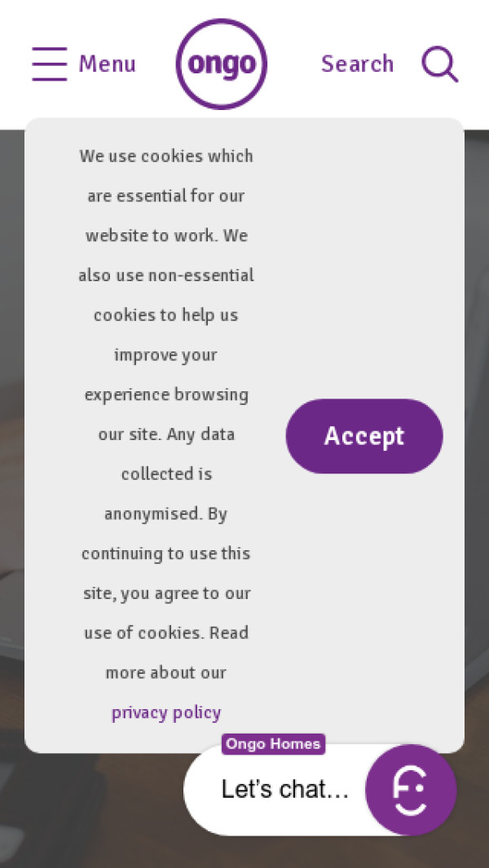The image size is (489, 868).
Task: Select the three-line menu icon top left
Action: tap(49, 64)
